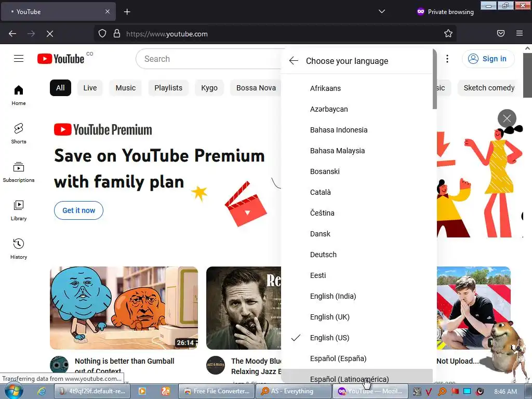
Task: Choose Afrikaans language
Action: [x=357, y=88]
